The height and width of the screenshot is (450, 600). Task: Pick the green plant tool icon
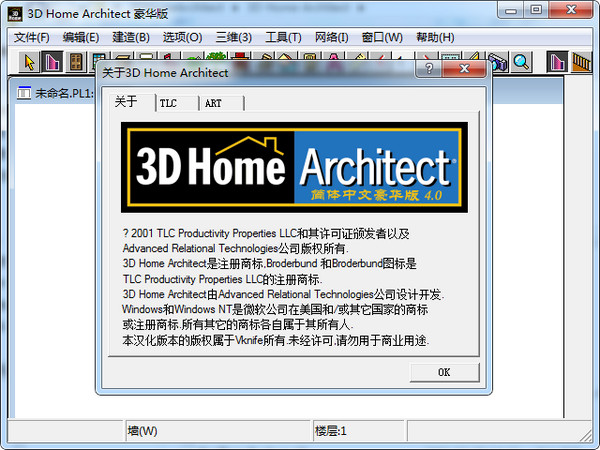pos(217,56)
